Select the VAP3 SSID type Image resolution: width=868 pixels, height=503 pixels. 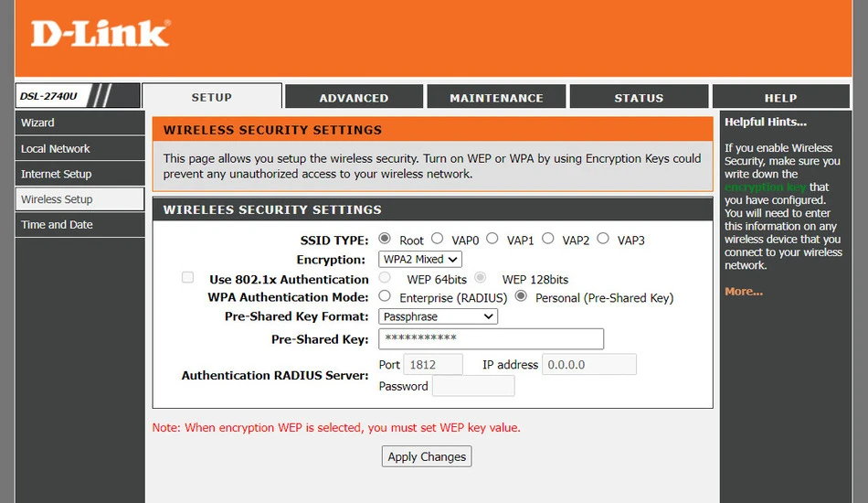click(x=603, y=238)
